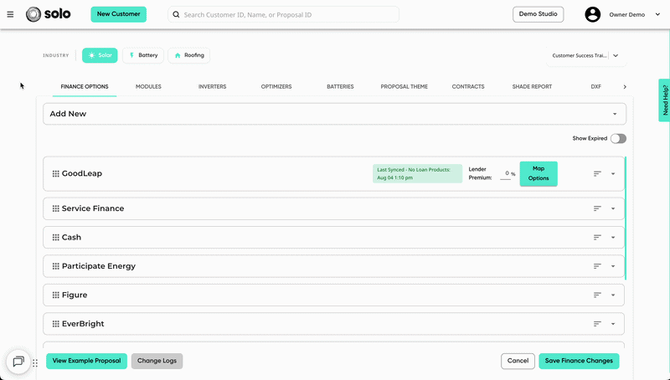
Task: Open the Need Help side tab
Action: tap(664, 100)
